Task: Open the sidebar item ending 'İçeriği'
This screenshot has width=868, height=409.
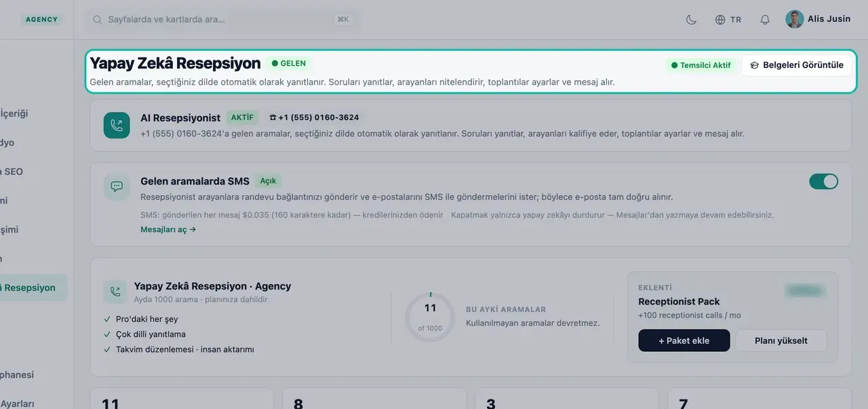Action: click(14, 113)
